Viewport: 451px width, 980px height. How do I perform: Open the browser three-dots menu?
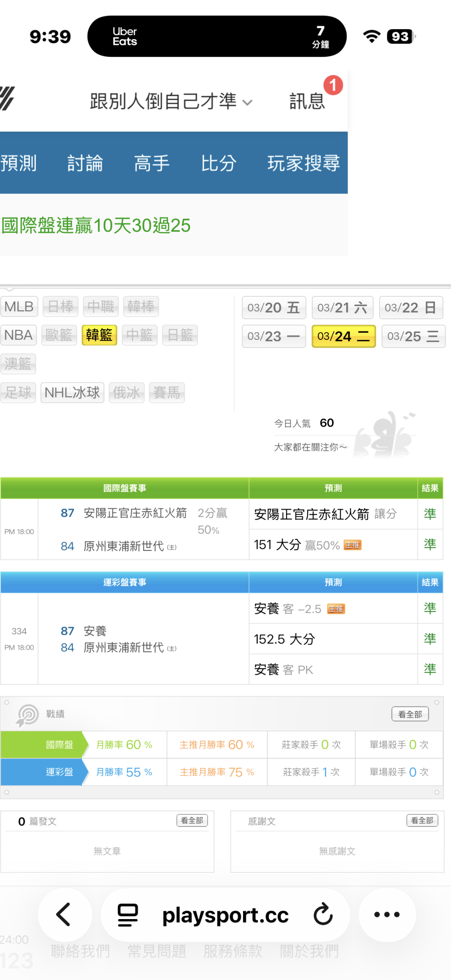click(x=387, y=914)
